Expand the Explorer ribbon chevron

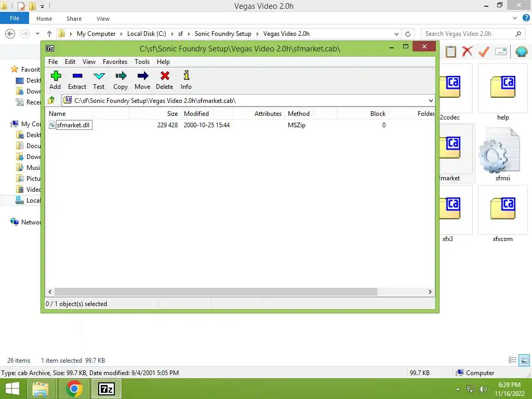[x=515, y=18]
